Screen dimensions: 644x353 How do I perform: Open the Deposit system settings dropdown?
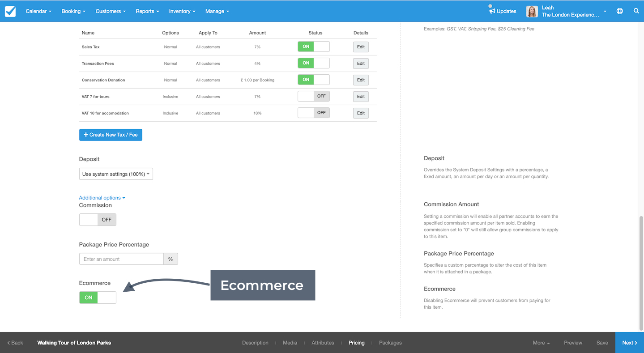pos(116,174)
